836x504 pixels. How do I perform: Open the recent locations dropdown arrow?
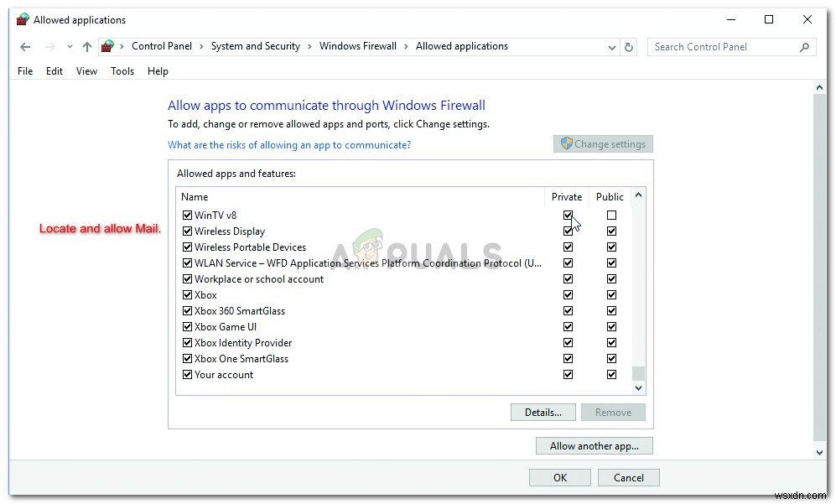(x=70, y=47)
